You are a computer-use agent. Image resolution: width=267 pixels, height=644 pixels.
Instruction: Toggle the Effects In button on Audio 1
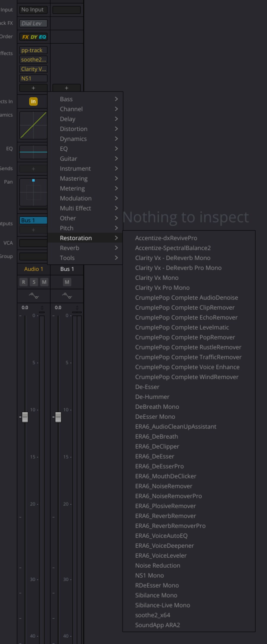point(33,101)
